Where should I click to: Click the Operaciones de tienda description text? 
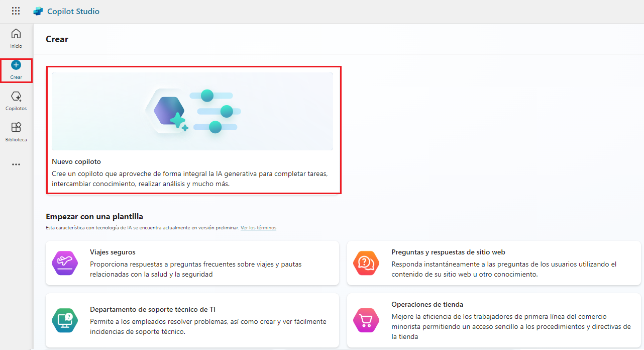click(x=511, y=326)
